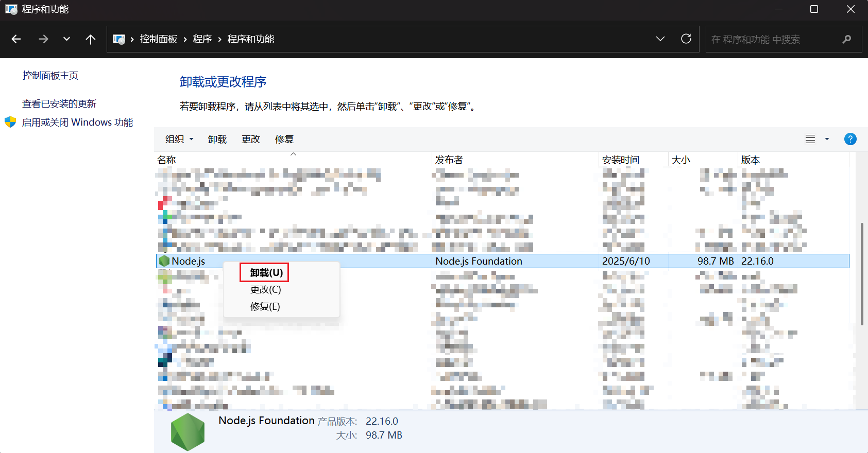Choose 更改(C) from context menu
The width and height of the screenshot is (868, 453).
(266, 290)
